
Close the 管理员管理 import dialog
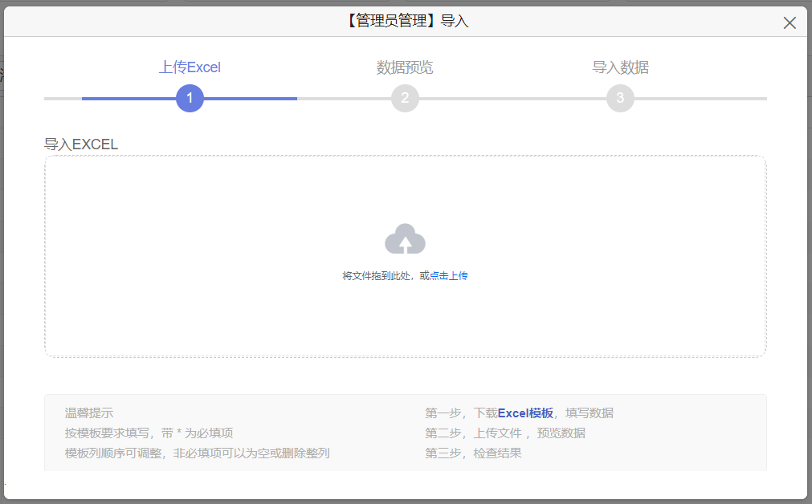point(790,22)
